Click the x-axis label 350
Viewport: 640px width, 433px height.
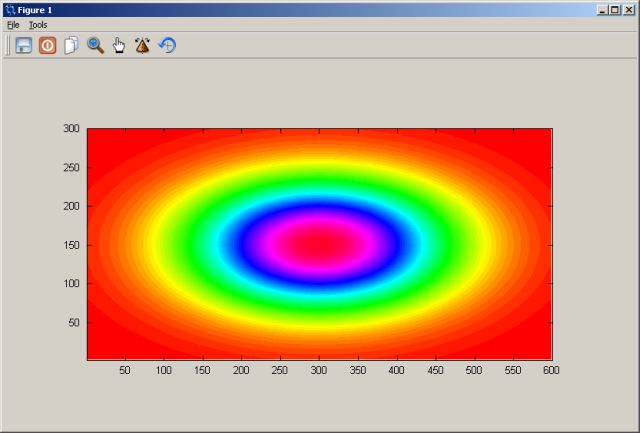pos(358,370)
